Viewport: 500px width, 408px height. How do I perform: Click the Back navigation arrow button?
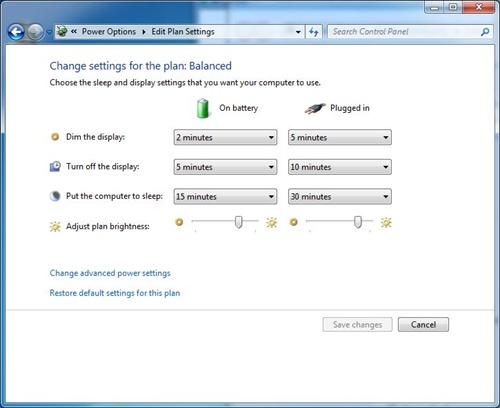[x=16, y=32]
